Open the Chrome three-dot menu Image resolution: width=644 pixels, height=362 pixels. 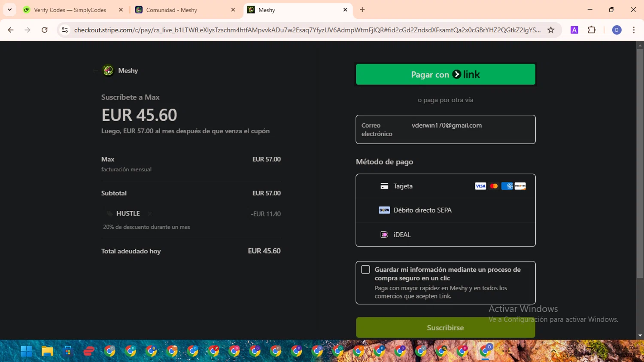tap(634, 30)
